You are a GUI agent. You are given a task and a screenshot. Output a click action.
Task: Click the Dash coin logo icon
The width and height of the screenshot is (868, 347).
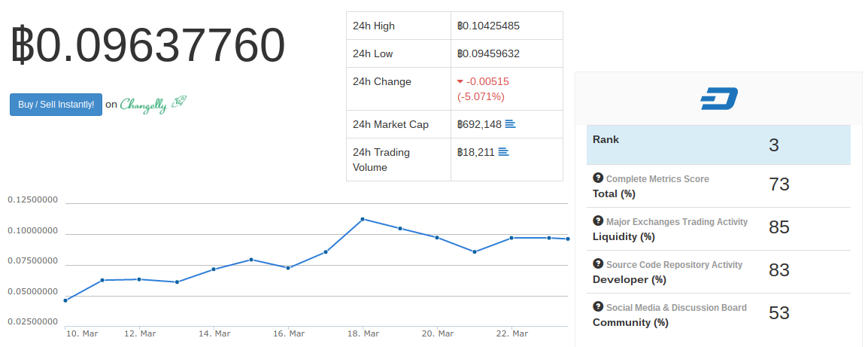point(718,99)
